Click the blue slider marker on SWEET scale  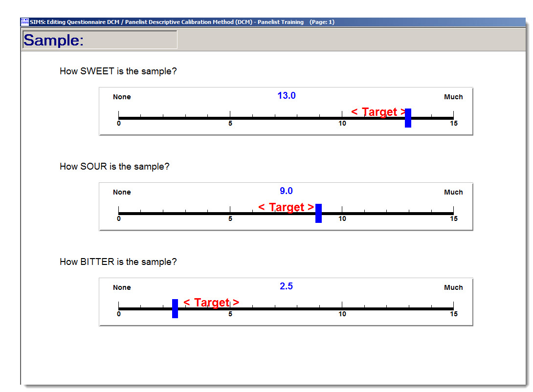click(x=408, y=118)
